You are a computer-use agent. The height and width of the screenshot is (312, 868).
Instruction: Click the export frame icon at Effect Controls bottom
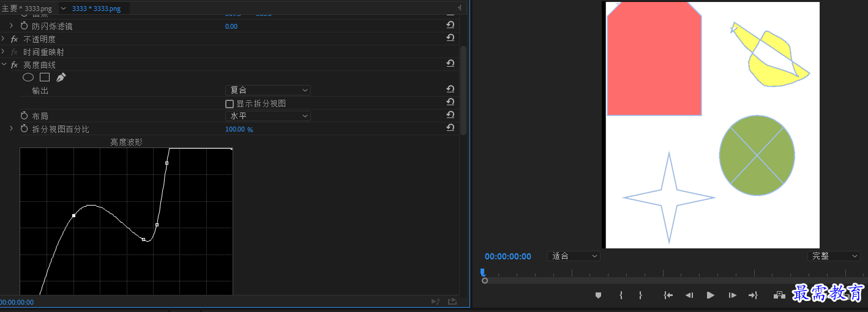452,302
